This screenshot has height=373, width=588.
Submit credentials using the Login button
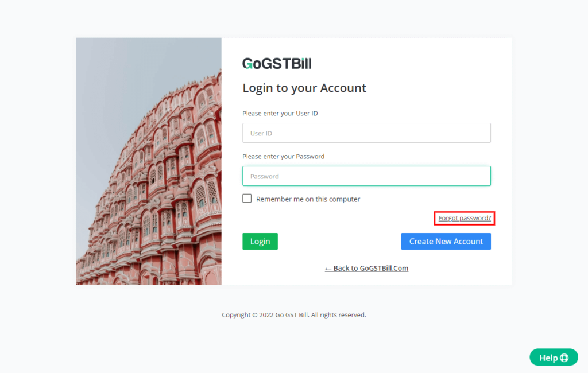(260, 241)
